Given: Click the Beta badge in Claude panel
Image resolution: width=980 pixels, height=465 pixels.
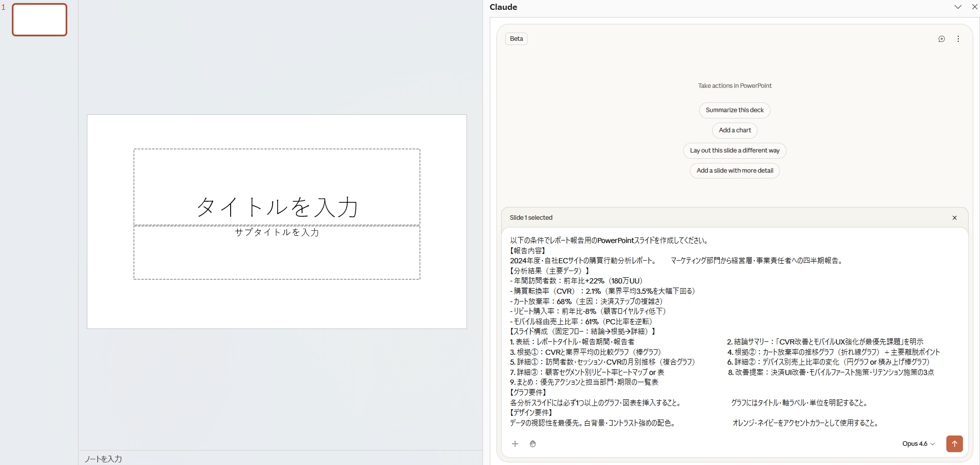Looking at the screenshot, I should tap(516, 39).
